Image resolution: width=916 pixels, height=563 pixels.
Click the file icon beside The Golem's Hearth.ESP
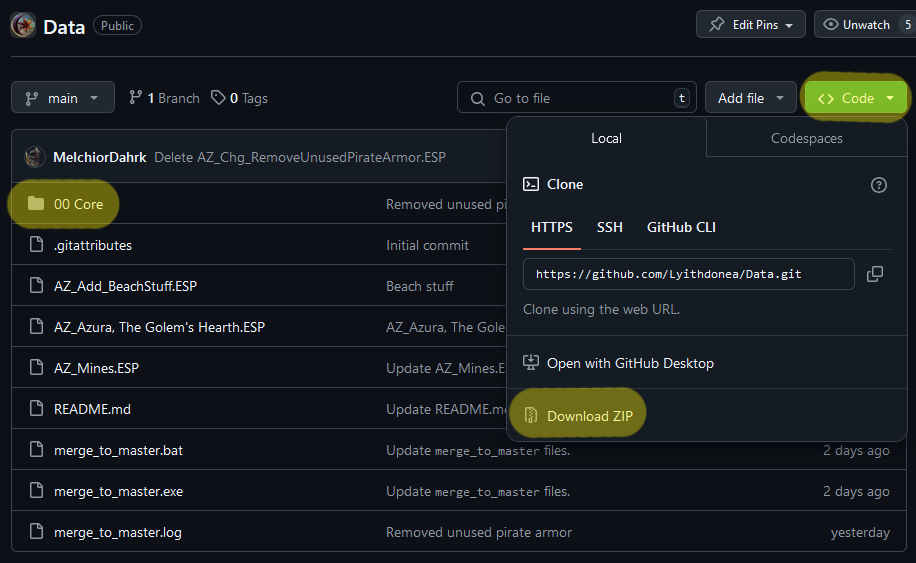tap(36, 326)
